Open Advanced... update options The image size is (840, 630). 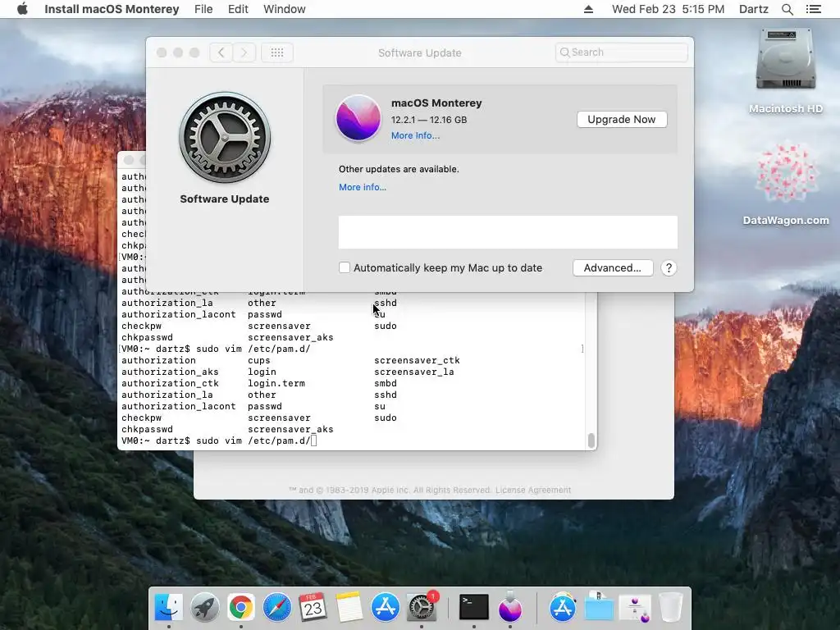(x=612, y=268)
